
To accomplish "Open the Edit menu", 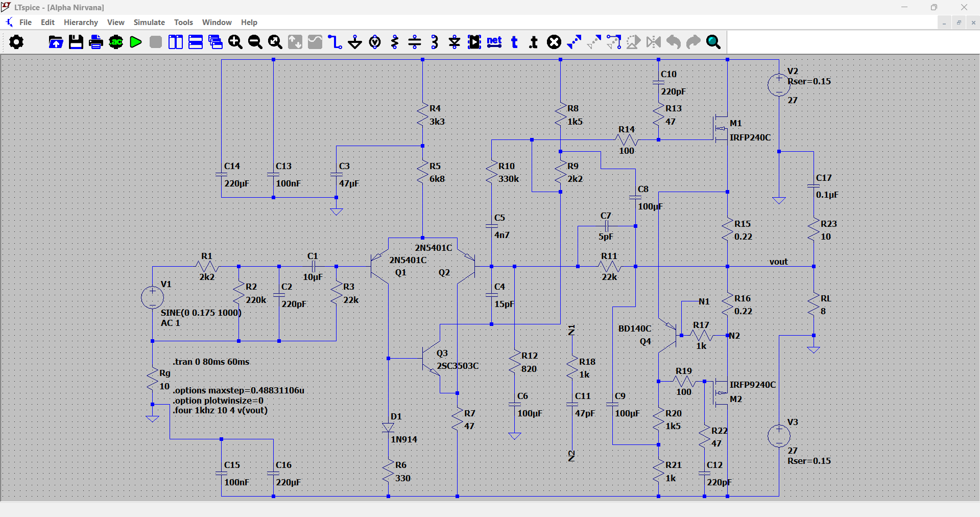I will 47,22.
